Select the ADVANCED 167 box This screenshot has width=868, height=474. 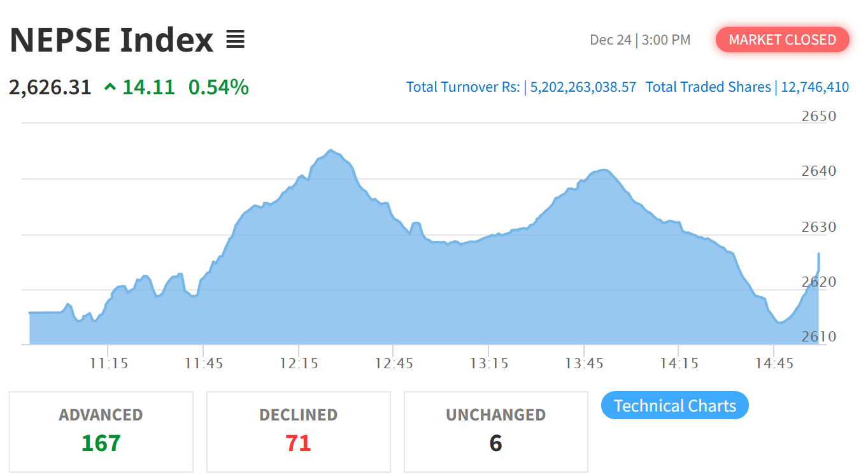click(101, 431)
